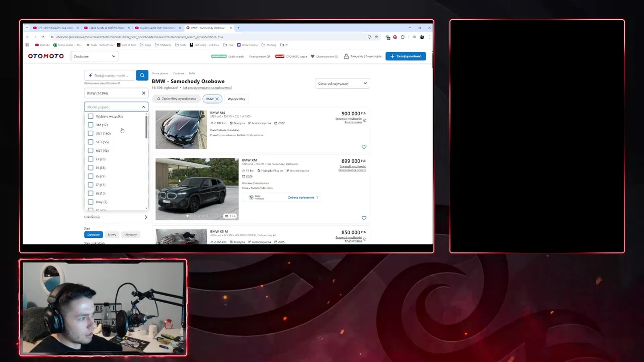Open the Osobowe breadcrumb link

tap(179, 73)
